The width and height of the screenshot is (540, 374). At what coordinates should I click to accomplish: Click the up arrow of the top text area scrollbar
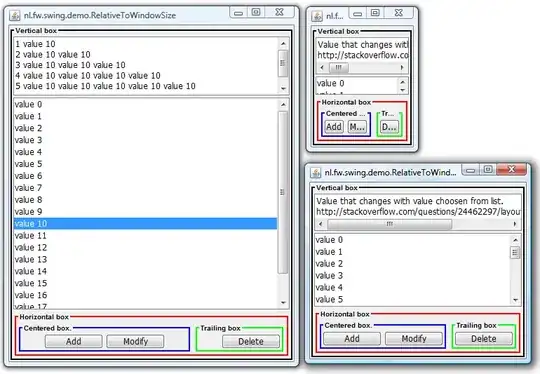pyautogui.click(x=283, y=44)
